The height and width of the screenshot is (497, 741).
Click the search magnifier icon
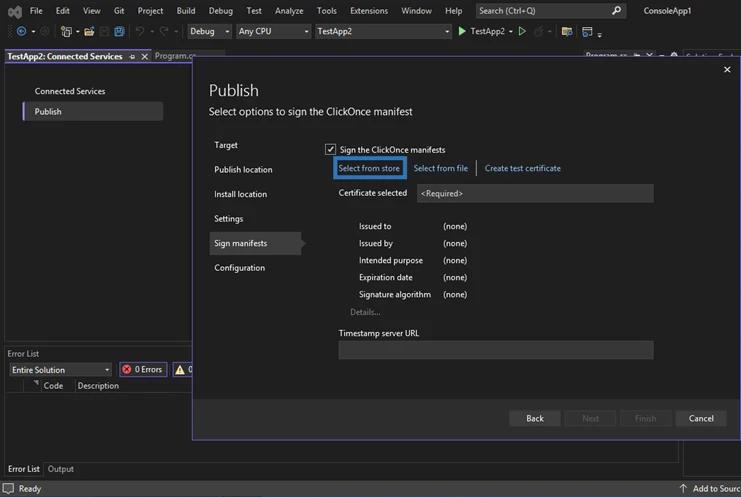pyautogui.click(x=616, y=11)
